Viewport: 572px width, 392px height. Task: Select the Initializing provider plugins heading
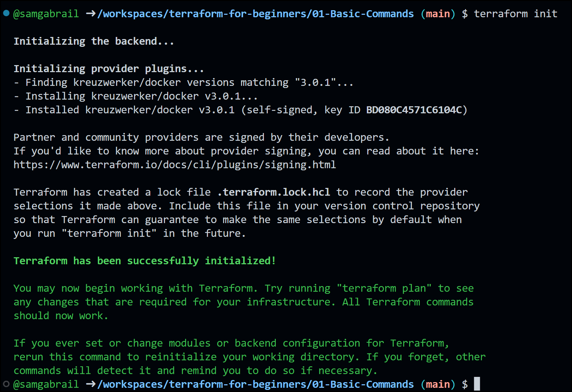tap(108, 68)
